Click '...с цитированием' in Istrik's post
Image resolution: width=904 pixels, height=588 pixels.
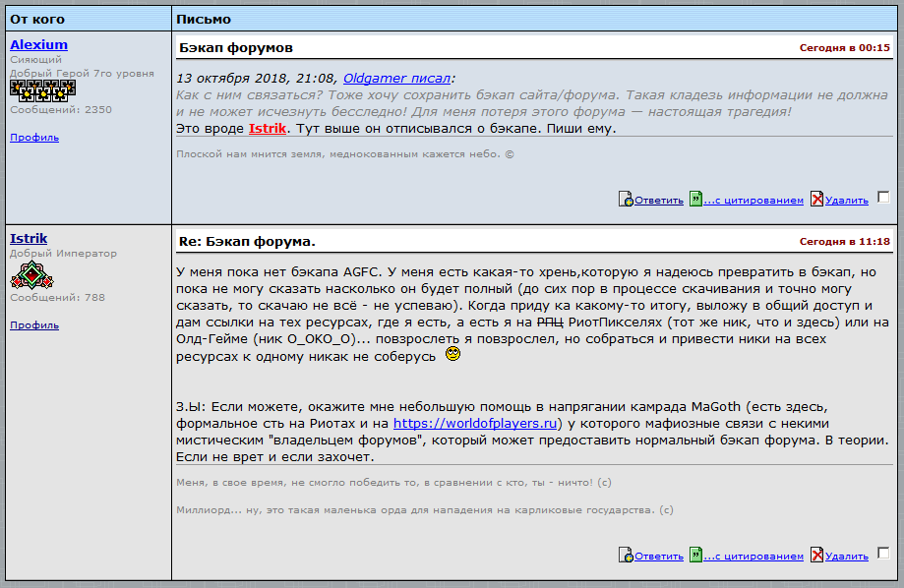click(753, 557)
